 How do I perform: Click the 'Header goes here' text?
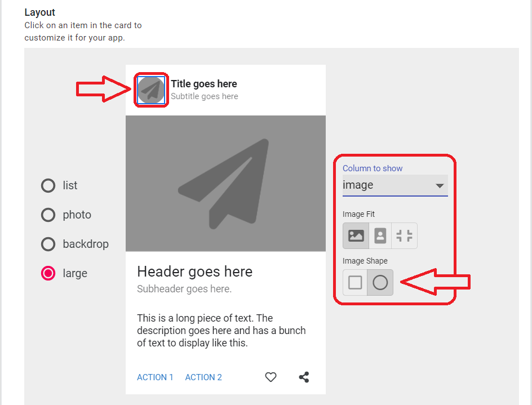pyautogui.click(x=195, y=272)
